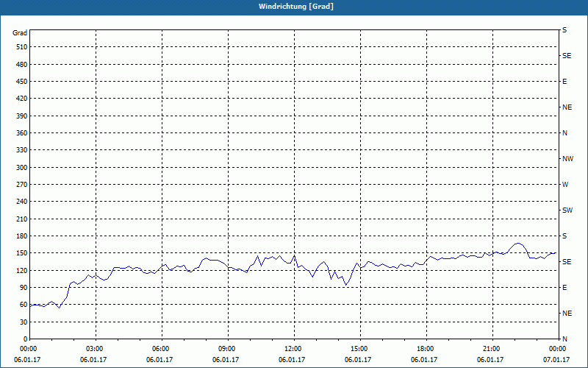Click the N compass label at 360 level
The image size is (588, 368).
(x=565, y=133)
